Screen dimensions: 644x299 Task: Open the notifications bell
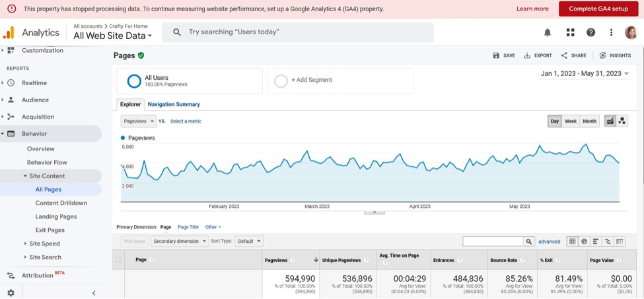point(548,32)
